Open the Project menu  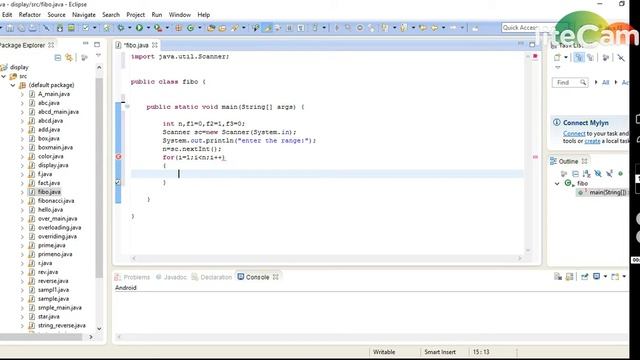[136, 15]
